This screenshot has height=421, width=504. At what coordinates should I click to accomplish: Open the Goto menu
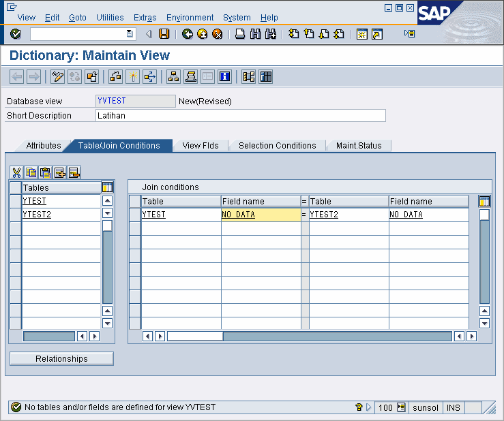78,17
